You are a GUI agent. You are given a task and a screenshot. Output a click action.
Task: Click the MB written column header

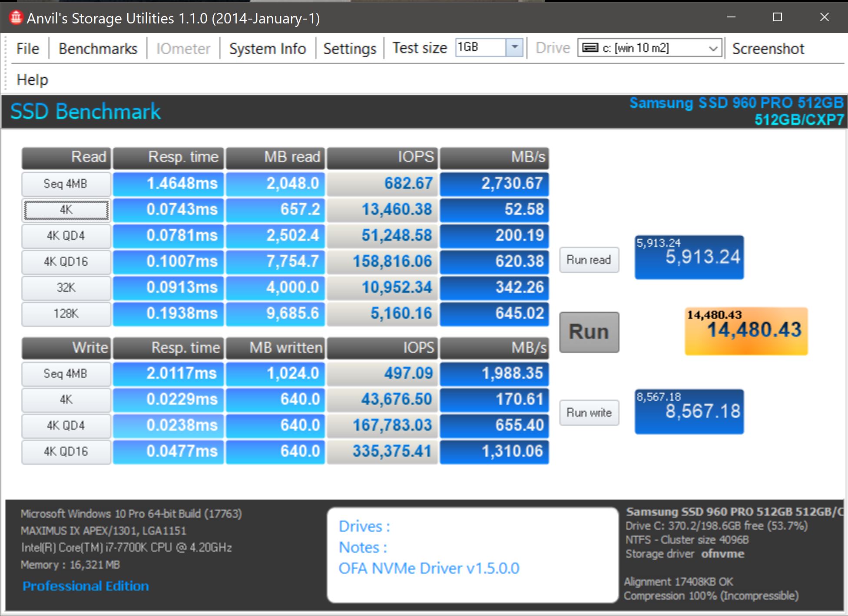click(275, 348)
